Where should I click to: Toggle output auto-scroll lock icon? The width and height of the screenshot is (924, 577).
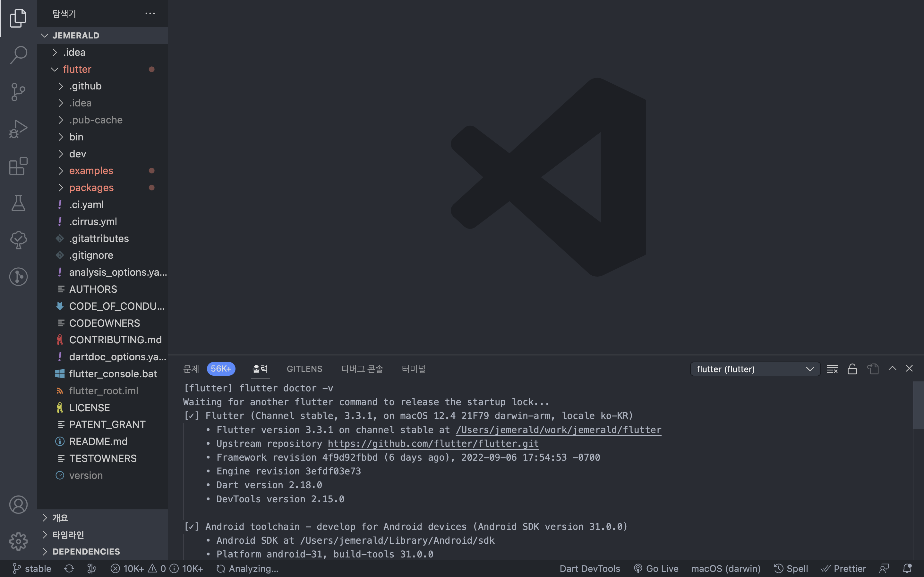[852, 369]
